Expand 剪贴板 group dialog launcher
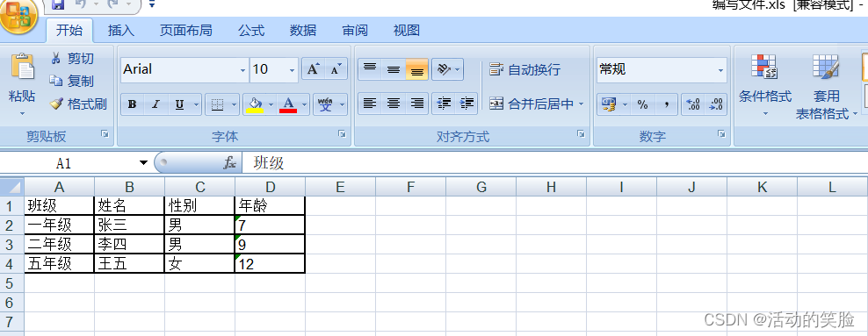This screenshot has height=336, width=868. [105, 133]
